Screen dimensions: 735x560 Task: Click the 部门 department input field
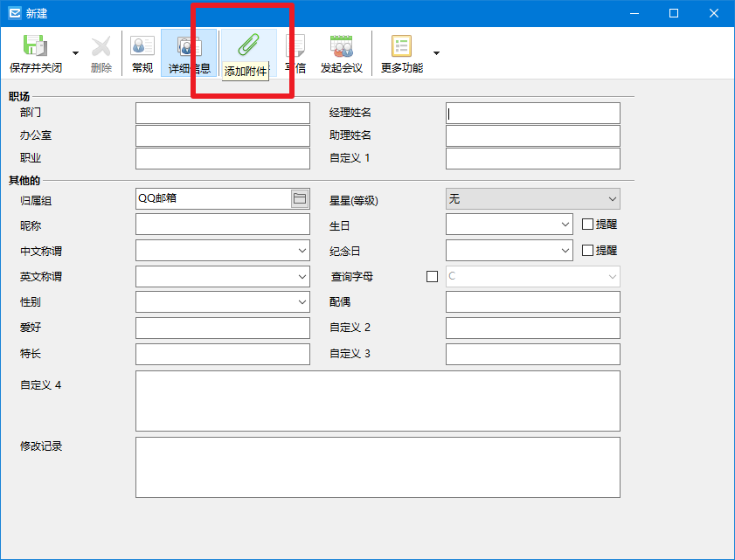pos(223,113)
